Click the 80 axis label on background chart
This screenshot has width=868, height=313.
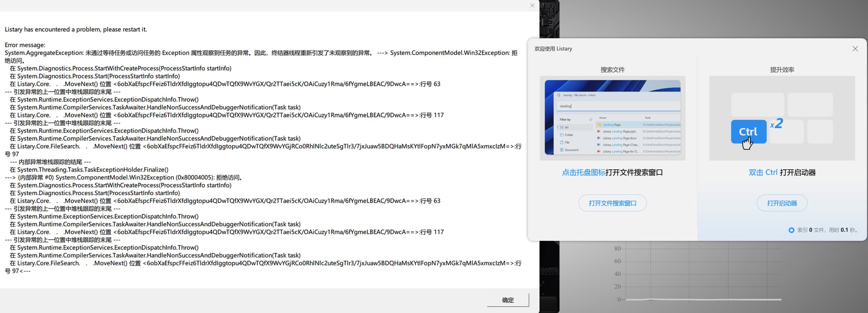(617, 248)
